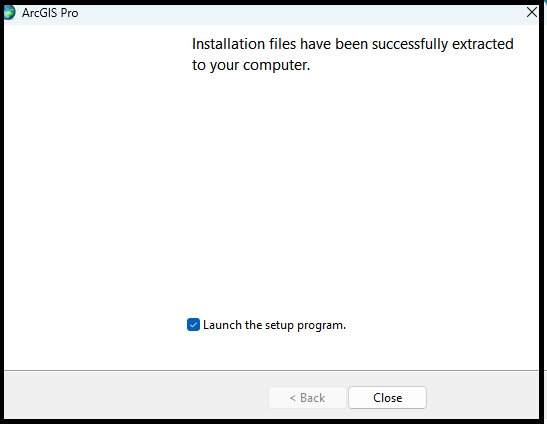
Task: Click the word 'Launch' beside the checkbox
Action: (x=223, y=325)
